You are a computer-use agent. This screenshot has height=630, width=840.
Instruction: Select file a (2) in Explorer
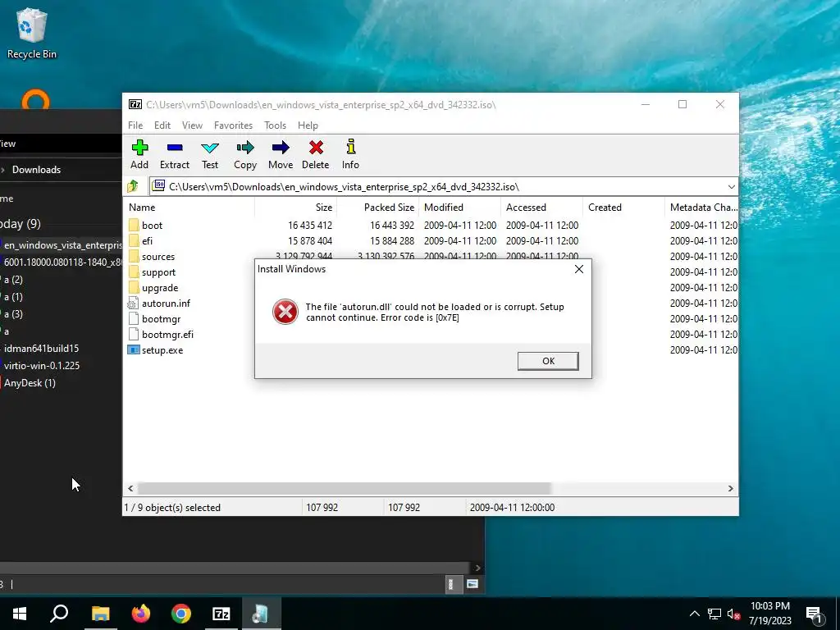(13, 280)
